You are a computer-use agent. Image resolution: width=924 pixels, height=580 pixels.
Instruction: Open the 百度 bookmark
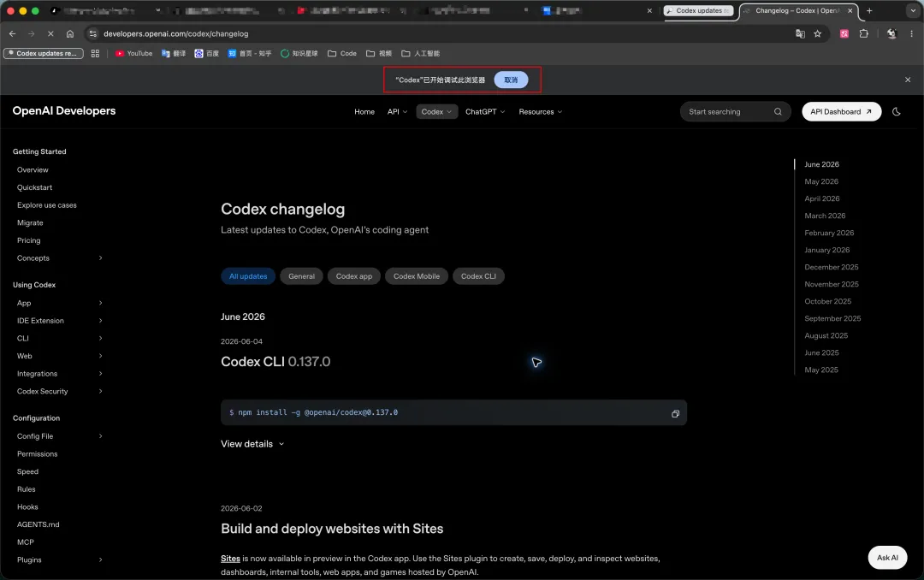pyautogui.click(x=207, y=53)
